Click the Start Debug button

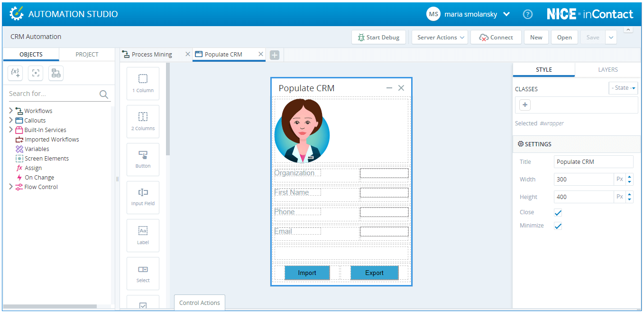point(378,38)
